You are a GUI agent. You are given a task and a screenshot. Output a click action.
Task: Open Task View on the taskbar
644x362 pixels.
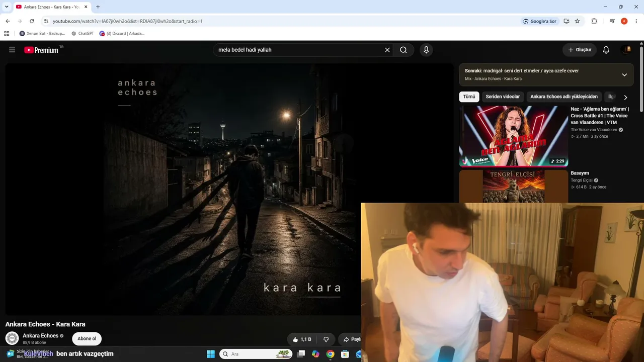point(301,354)
